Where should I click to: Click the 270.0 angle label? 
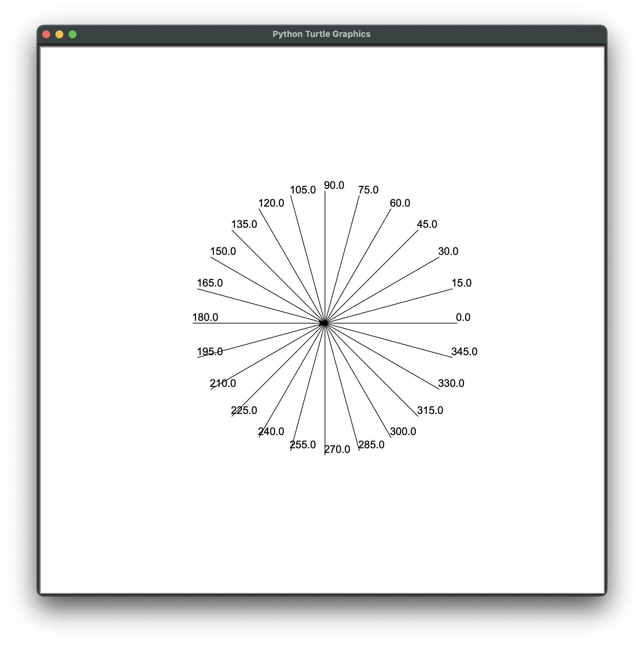pos(337,449)
